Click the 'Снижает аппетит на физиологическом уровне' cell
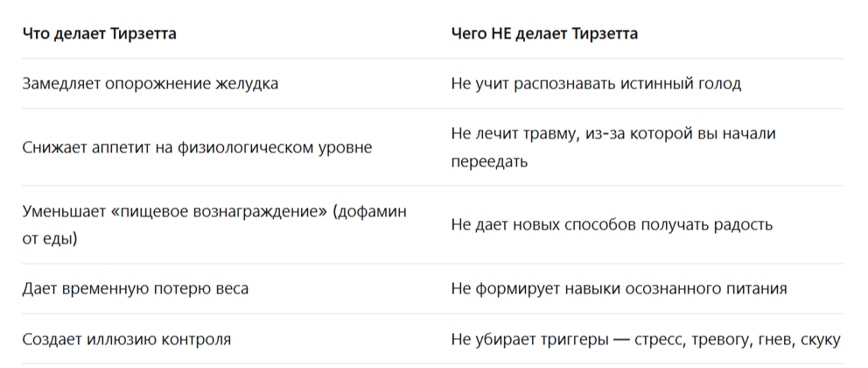Viewport: 868px width, 368px height. (198, 148)
